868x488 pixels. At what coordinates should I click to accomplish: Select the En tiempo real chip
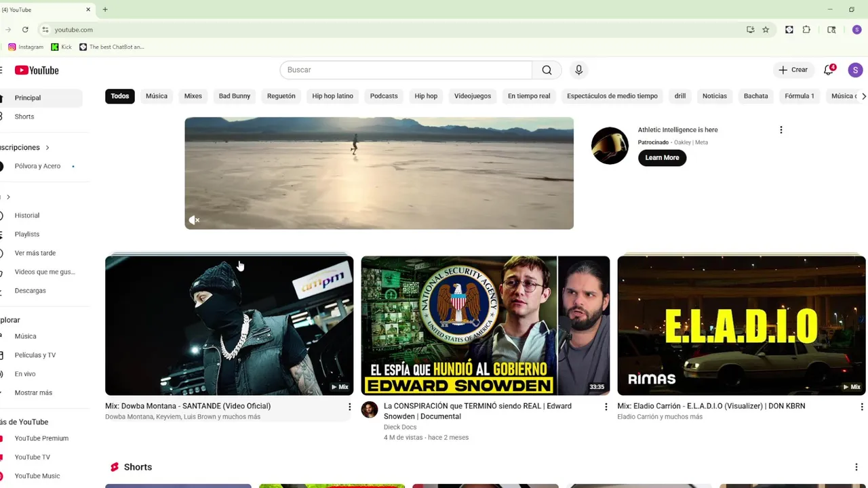point(529,96)
